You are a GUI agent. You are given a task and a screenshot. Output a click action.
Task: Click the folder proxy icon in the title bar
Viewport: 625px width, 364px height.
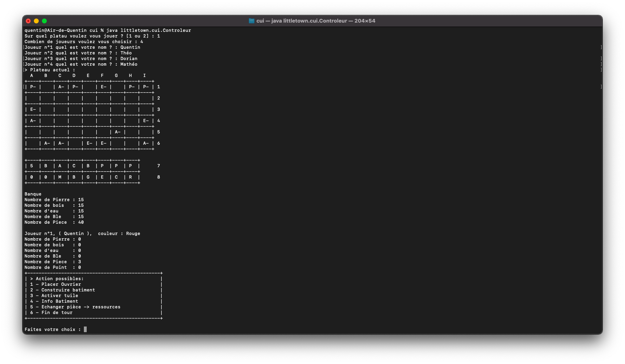click(x=252, y=21)
